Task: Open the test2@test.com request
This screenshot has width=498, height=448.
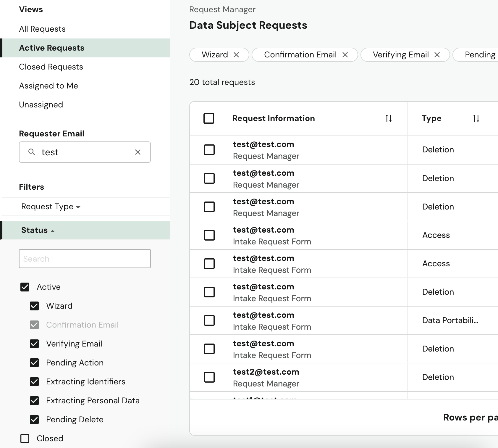Action: coord(266,372)
